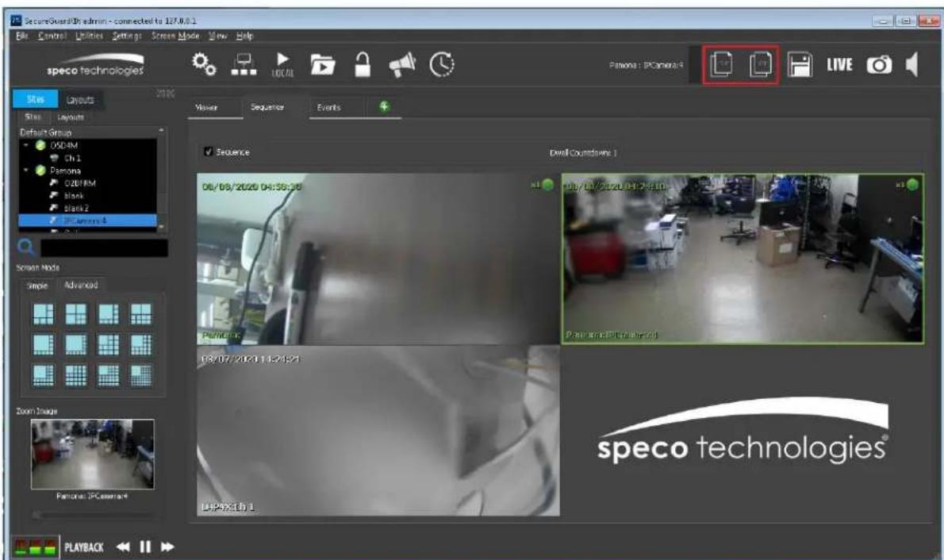
Task: Switch to the Viewer tab
Action: coord(206,107)
